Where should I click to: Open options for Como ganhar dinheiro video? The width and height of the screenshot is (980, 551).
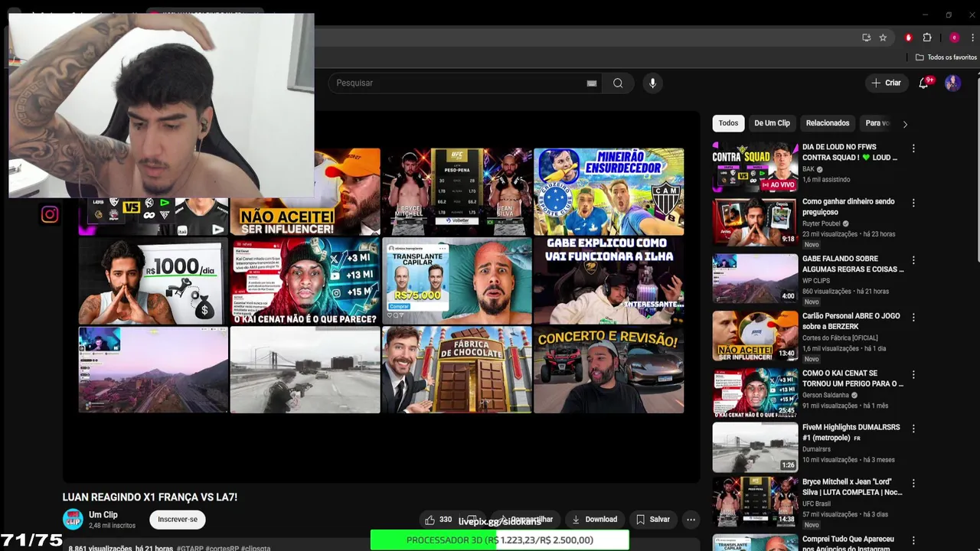point(913,203)
